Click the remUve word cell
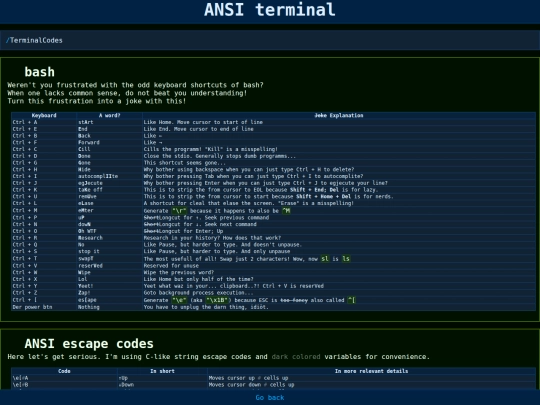Screen dimensions: 540x405 (110, 196)
